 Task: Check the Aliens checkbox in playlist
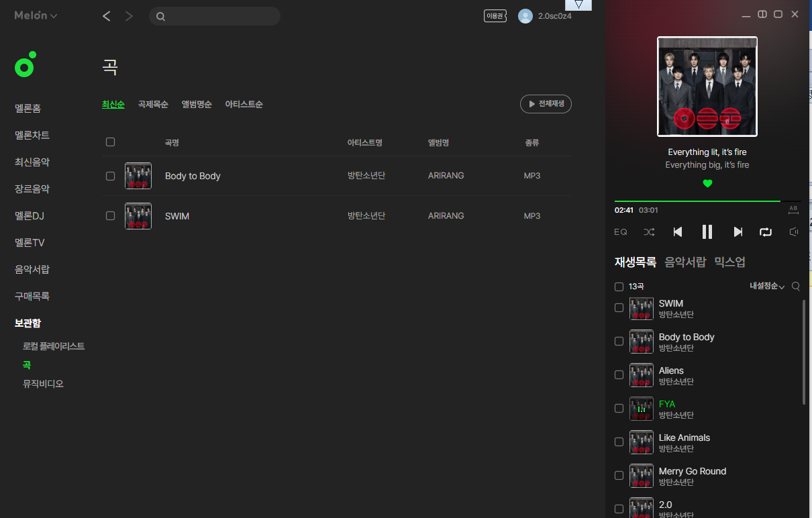pos(619,374)
